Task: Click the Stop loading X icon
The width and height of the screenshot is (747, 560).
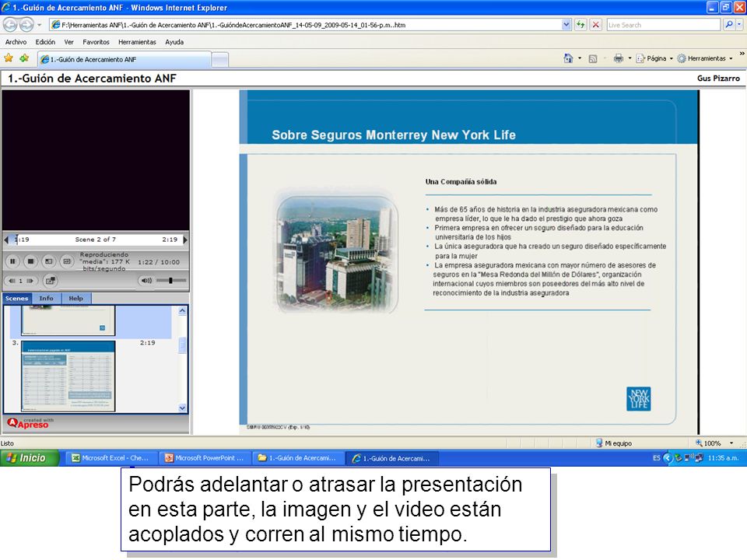Action: [x=595, y=25]
